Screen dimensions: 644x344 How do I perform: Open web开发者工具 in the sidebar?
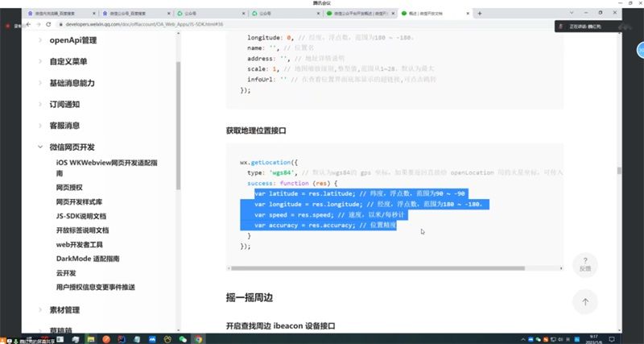[x=81, y=244]
